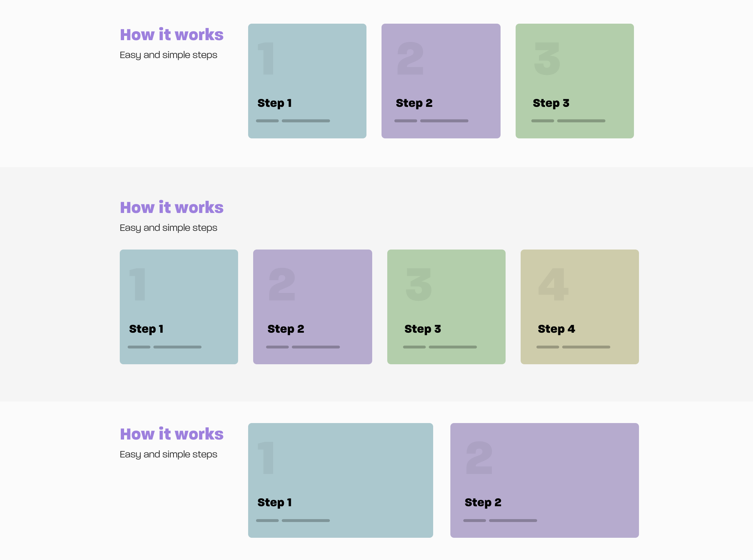Viewport: 753px width, 560px height.
Task: Click the faded numeral 2 in the three-card row
Action: [411, 58]
